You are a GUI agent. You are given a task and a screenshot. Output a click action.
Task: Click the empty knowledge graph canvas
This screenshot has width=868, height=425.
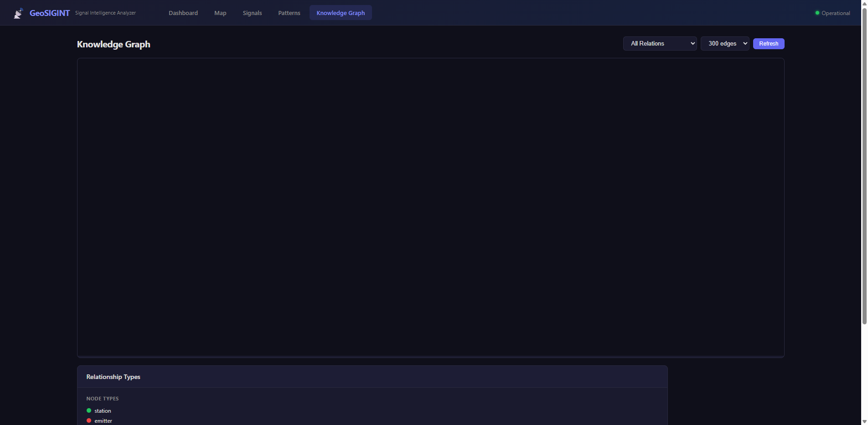430,207
